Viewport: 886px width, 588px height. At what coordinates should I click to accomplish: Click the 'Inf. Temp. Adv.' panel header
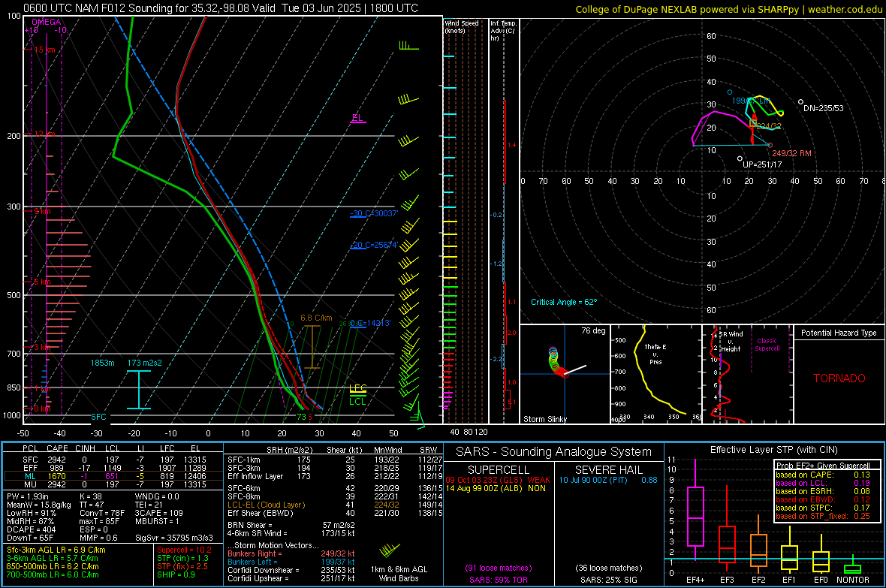[503, 31]
